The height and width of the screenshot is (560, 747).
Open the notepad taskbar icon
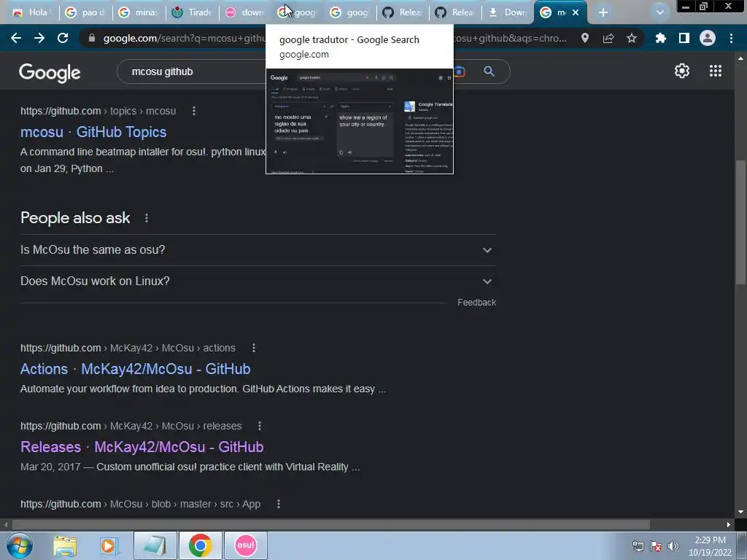(155, 545)
